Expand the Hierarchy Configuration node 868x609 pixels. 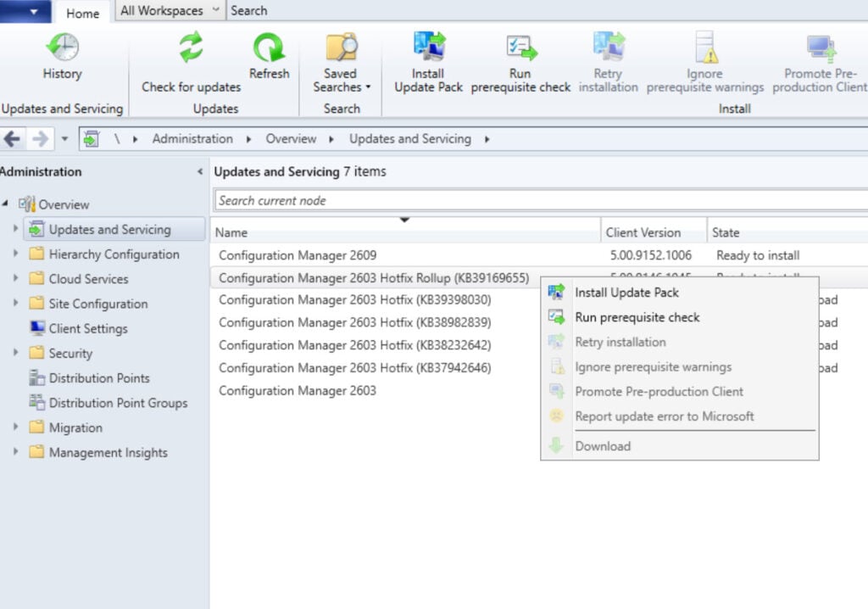tap(15, 253)
